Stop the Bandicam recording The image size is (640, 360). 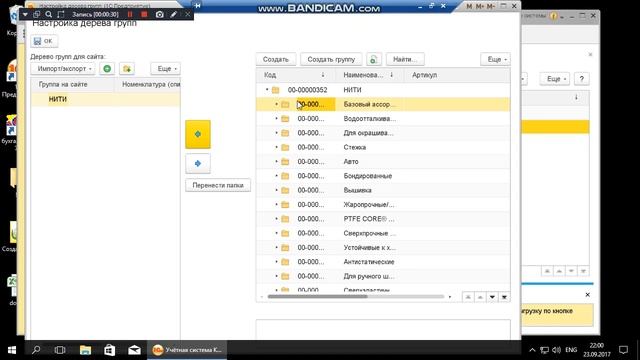[x=144, y=14]
